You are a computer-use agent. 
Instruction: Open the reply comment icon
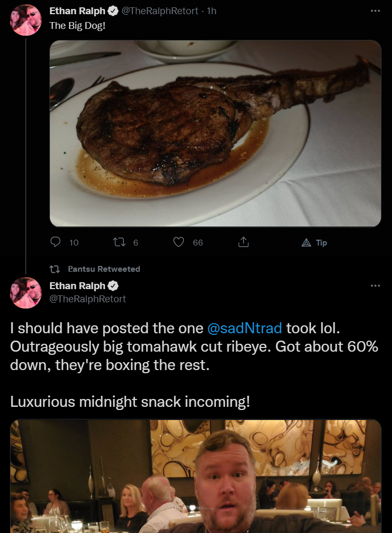point(55,242)
